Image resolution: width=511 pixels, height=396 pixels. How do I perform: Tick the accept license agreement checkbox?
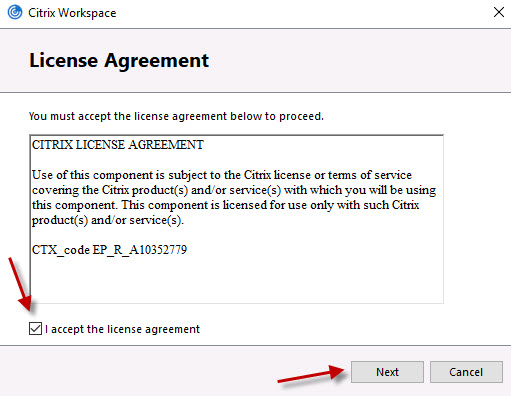click(x=35, y=329)
